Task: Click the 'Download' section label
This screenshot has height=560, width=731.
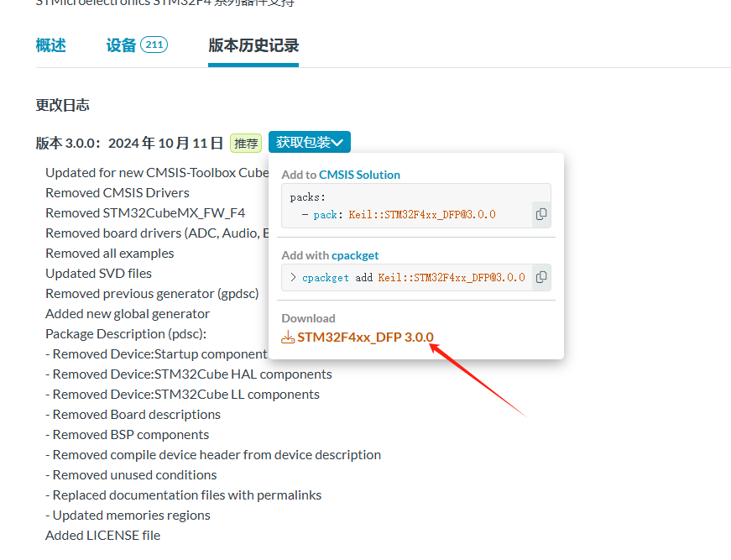Action: point(309,318)
